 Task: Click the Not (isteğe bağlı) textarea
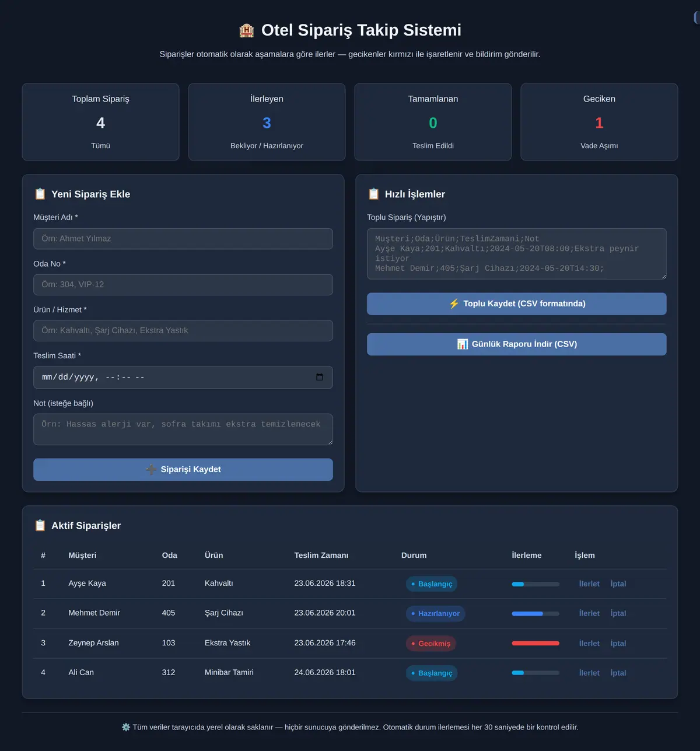pyautogui.click(x=183, y=429)
